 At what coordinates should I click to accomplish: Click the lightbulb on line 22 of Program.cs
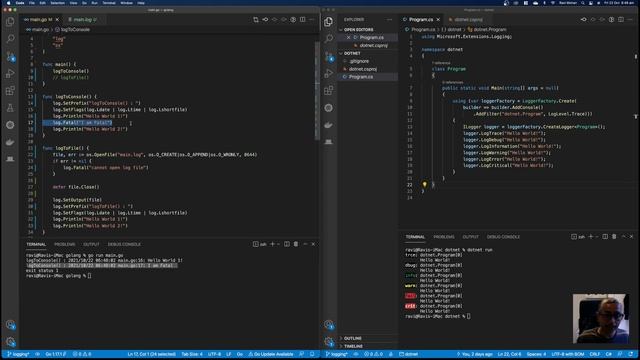pos(424,184)
